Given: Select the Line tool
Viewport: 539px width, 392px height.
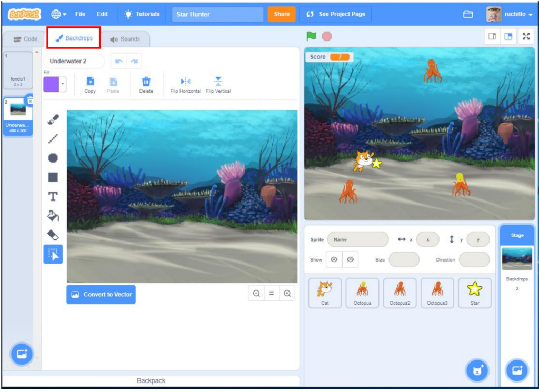Looking at the screenshot, I should 53,139.
